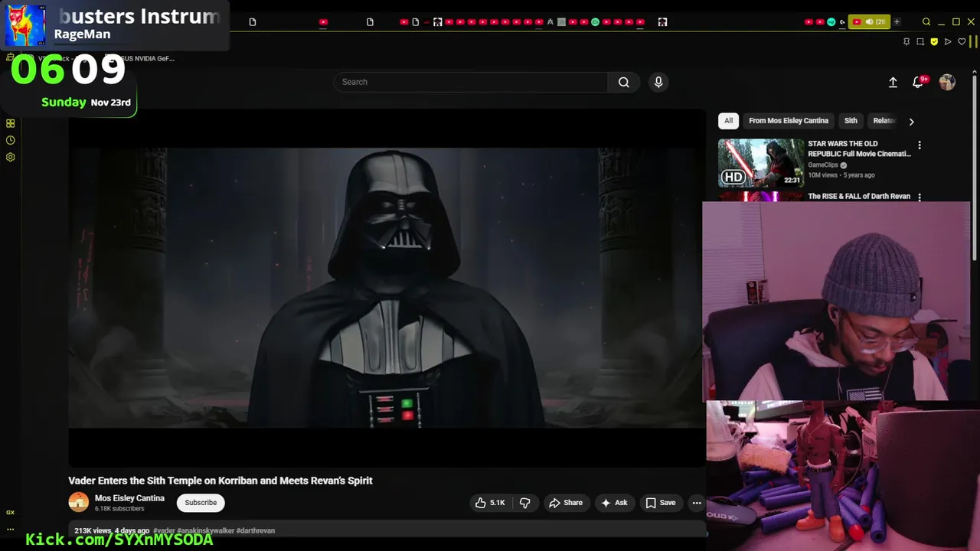
Task: Subscribe to Mos Eisley Cantina
Action: tap(201, 503)
